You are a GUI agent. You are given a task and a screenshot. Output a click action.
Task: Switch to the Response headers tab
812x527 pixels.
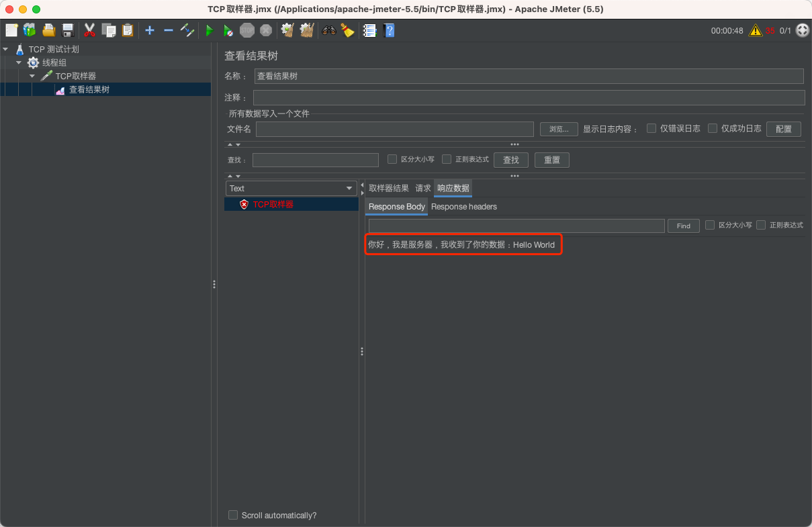point(463,207)
